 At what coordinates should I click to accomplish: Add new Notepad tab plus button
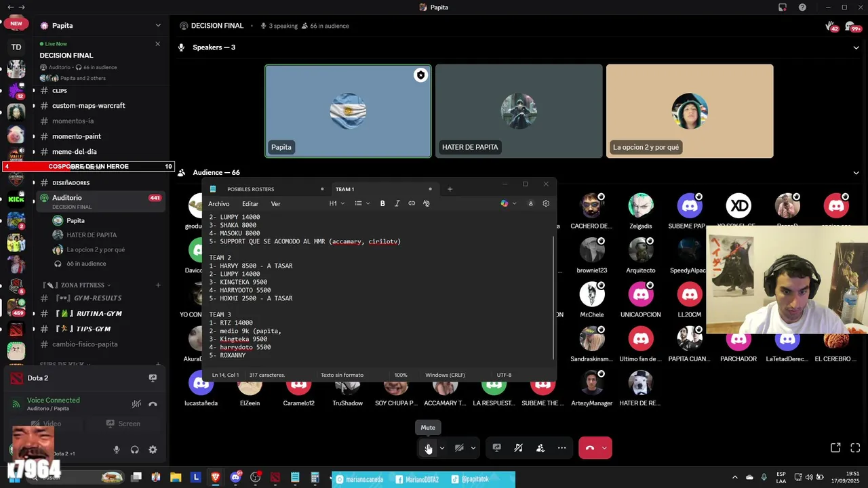tap(450, 189)
